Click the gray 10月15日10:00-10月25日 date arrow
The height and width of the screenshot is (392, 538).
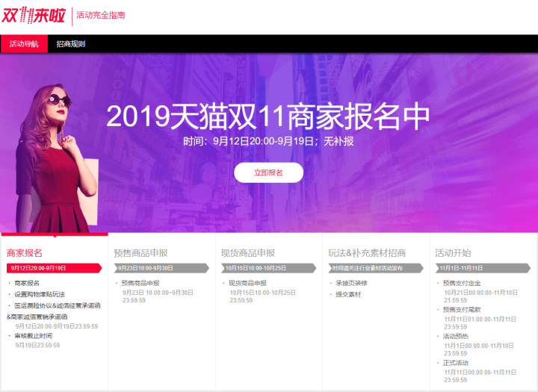point(268,268)
